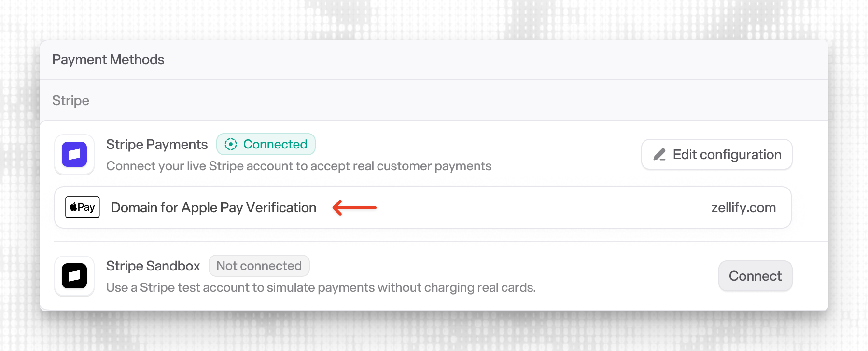Select the zellify.com domain value

point(743,208)
